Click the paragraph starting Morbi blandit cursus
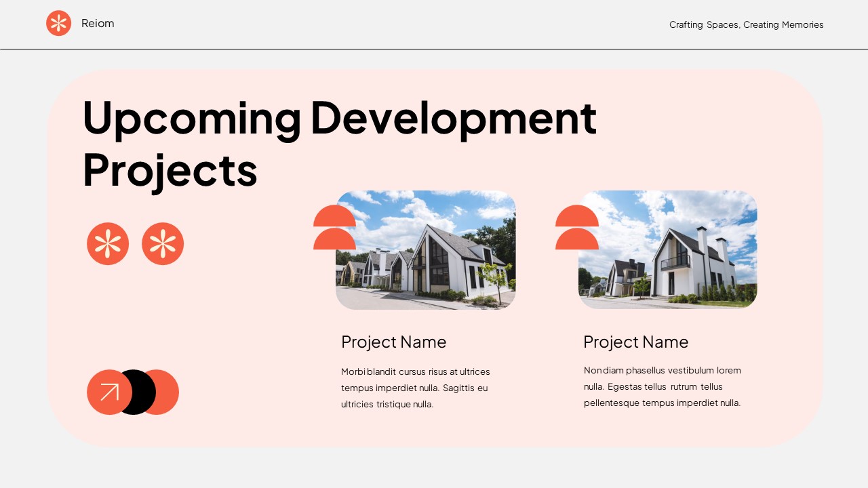868x488 pixels. point(416,388)
